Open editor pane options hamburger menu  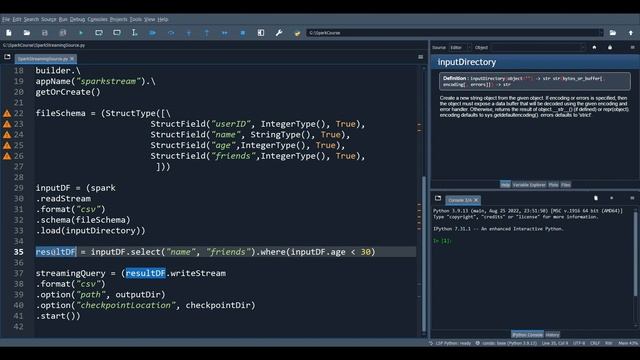420,57
